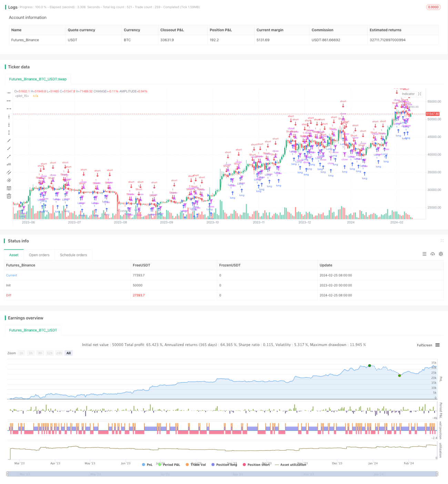Select the All zoom range button
448x484 pixels.
click(69, 353)
